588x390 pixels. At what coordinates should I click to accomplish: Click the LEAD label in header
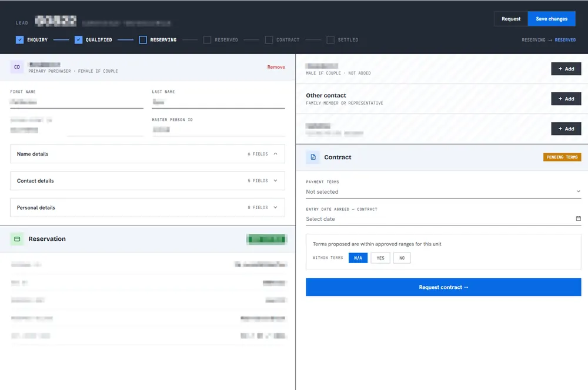pyautogui.click(x=22, y=23)
